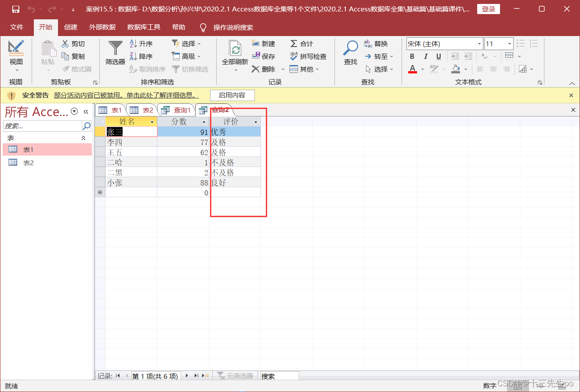Click the Save icon in the title bar
Viewport: 580px width, 392px height.
point(16,9)
